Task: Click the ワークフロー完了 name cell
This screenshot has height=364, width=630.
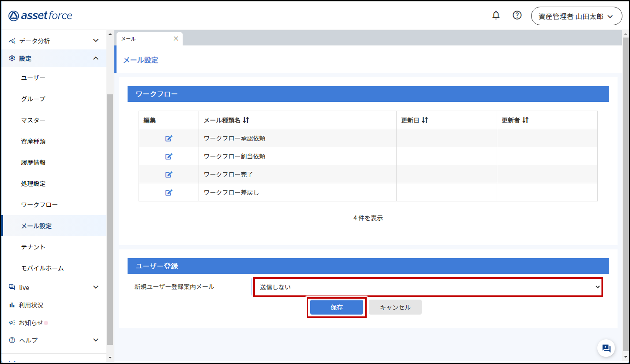Action: (297, 174)
